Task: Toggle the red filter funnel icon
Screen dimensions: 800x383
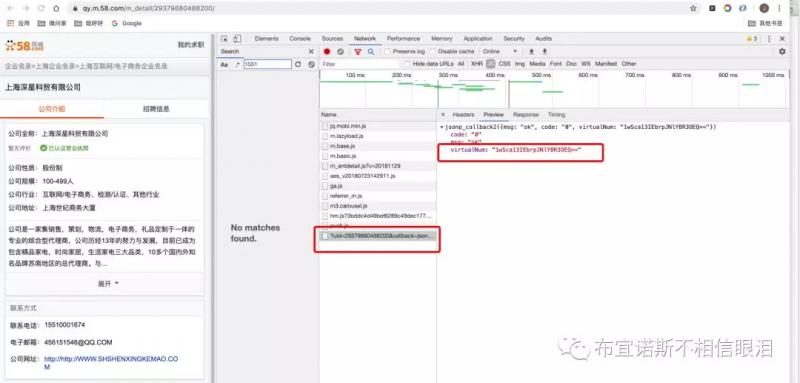Action: 358,52
